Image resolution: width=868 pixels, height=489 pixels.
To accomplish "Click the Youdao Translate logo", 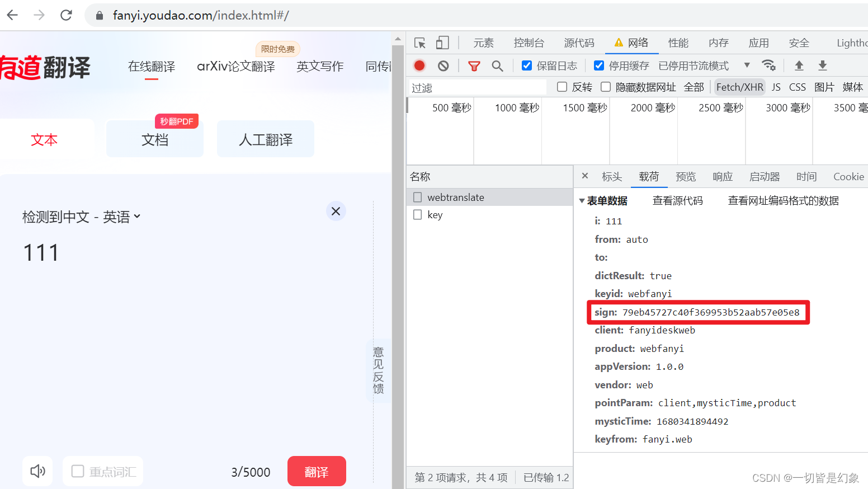I will [x=45, y=67].
